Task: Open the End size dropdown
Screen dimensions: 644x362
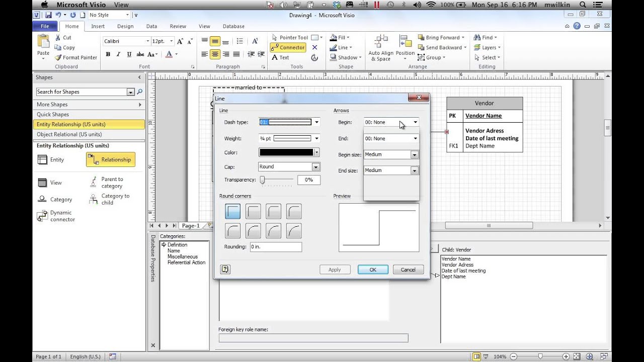Action: click(415, 170)
